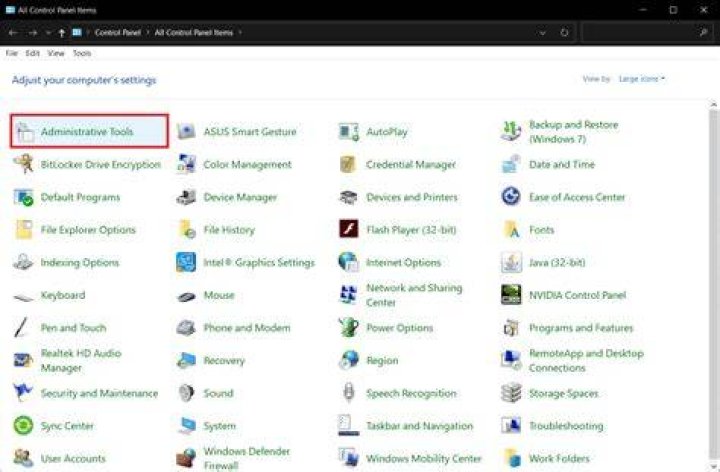
Task: Open the Intel Graphics Settings icon
Action: (186, 263)
